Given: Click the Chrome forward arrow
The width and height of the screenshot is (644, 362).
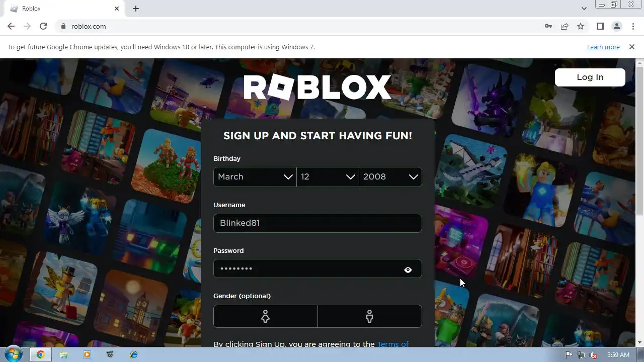Looking at the screenshot, I should click(x=27, y=26).
